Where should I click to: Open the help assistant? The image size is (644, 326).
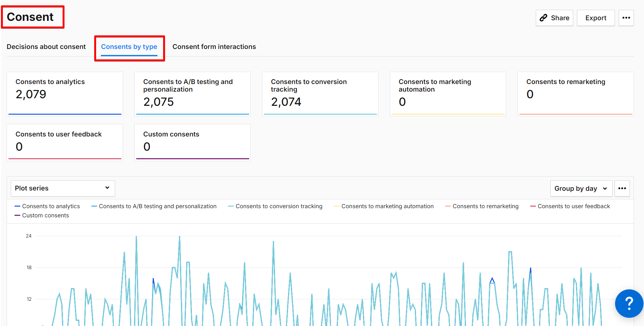click(629, 304)
